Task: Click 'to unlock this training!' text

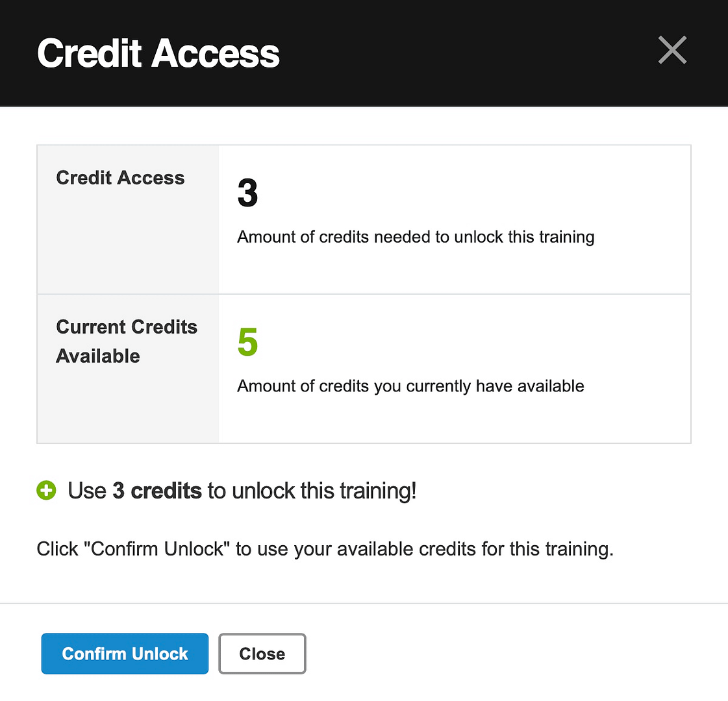Action: 312,491
